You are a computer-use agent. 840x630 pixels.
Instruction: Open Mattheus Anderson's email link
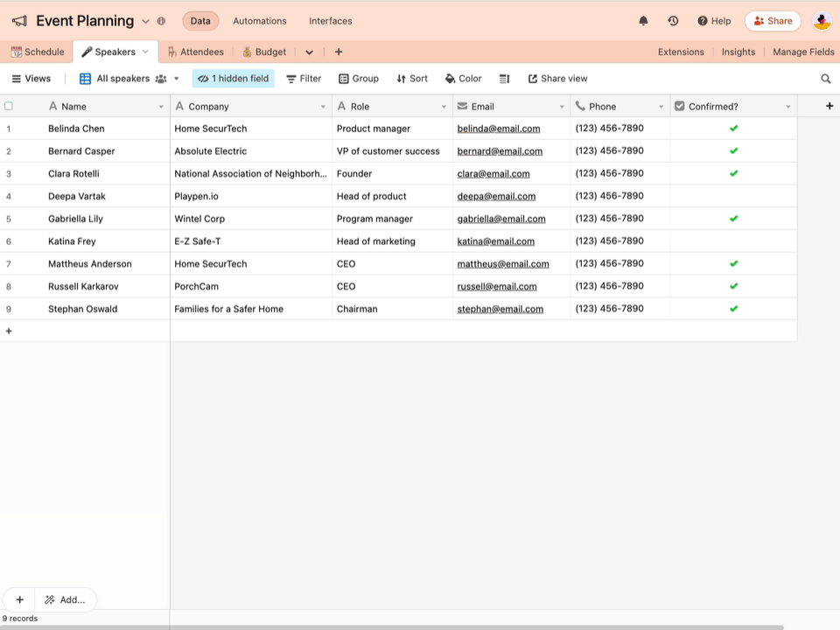503,263
